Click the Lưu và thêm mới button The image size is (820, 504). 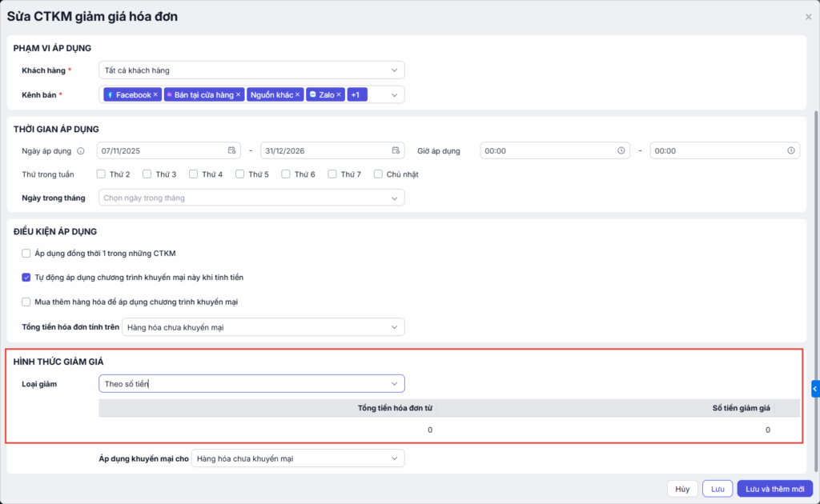774,489
